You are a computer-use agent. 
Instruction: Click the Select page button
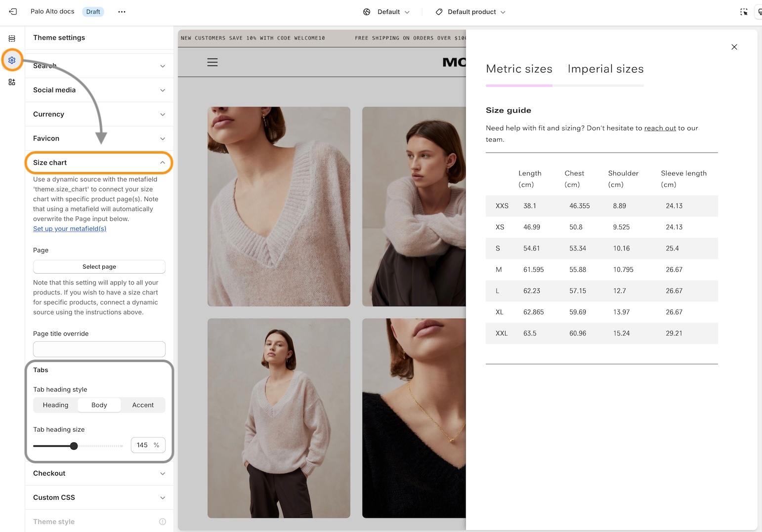point(99,267)
